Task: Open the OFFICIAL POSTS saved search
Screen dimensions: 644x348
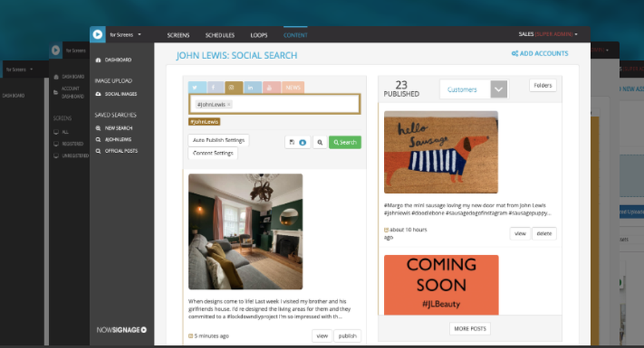Action: [121, 151]
